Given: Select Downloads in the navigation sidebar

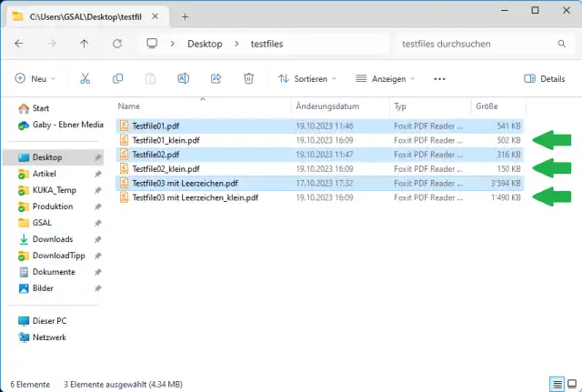Looking at the screenshot, I should coord(52,239).
